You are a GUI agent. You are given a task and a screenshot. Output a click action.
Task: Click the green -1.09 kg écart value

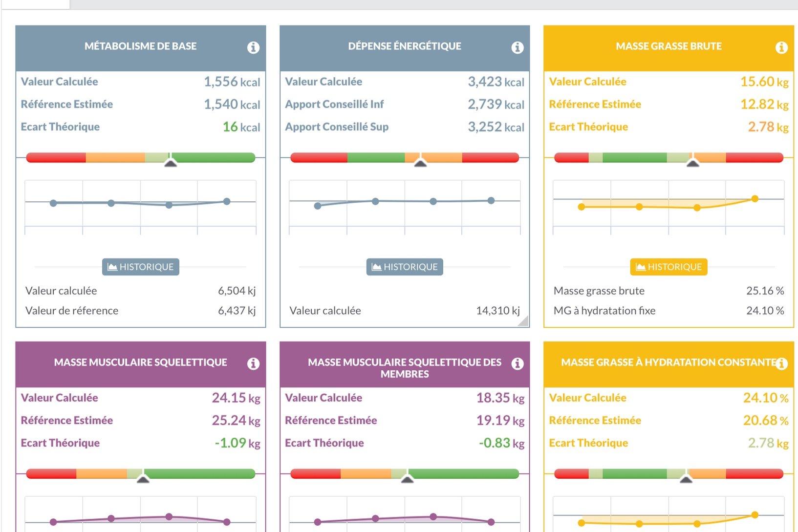[237, 443]
